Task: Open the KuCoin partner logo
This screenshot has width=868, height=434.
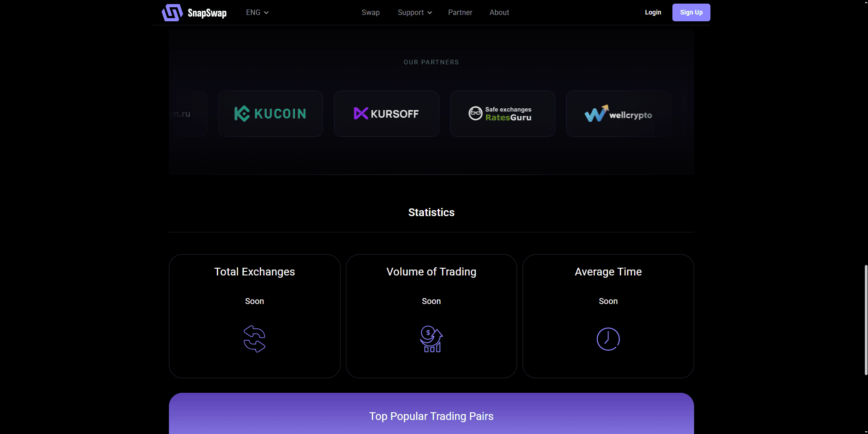Action: [270, 114]
